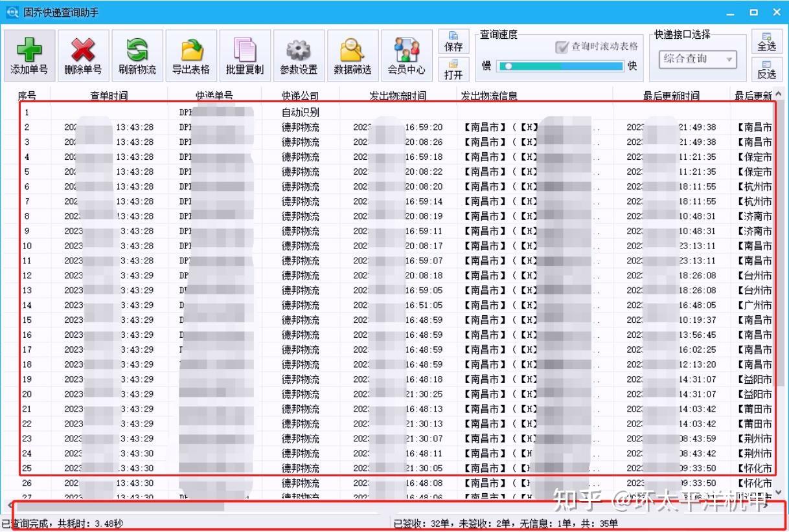Open 会员中心 member center

click(x=406, y=56)
